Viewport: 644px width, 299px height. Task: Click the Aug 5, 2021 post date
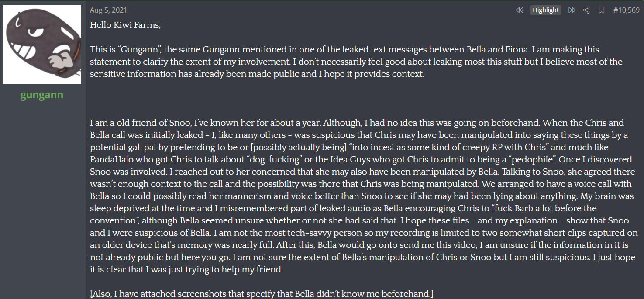pos(109,10)
